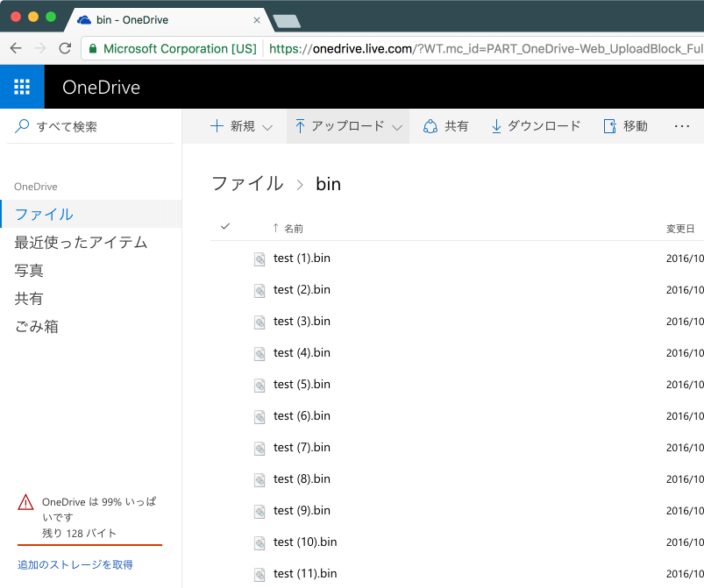The width and height of the screenshot is (704, 588).
Task: Sort by the 名前 column header
Action: (294, 229)
